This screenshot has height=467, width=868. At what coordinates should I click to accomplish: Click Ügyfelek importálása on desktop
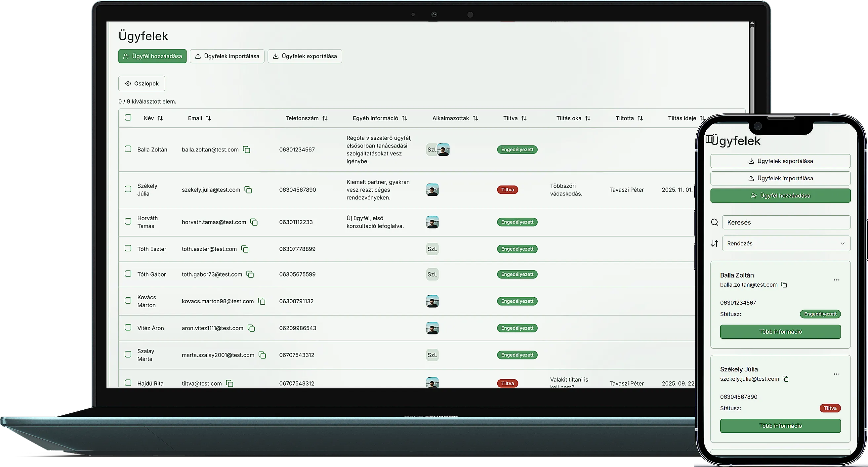coord(227,56)
